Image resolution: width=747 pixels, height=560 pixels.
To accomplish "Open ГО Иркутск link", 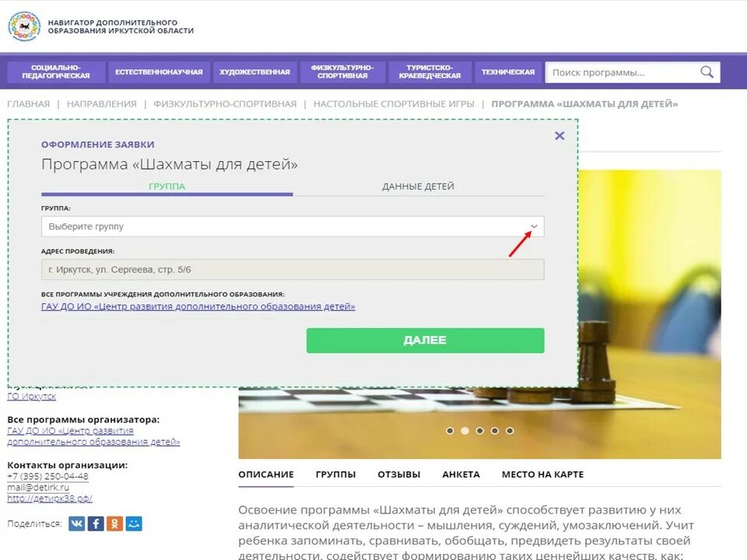I will coord(31,396).
